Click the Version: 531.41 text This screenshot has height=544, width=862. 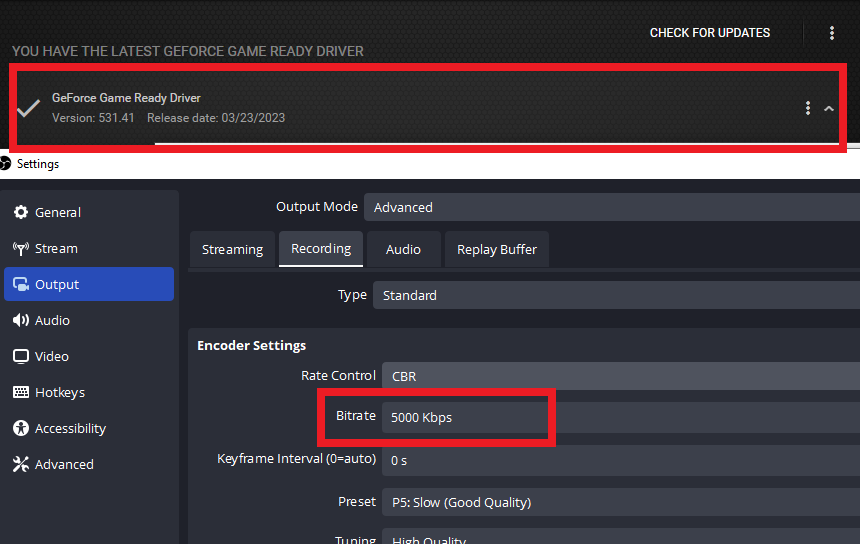93,118
